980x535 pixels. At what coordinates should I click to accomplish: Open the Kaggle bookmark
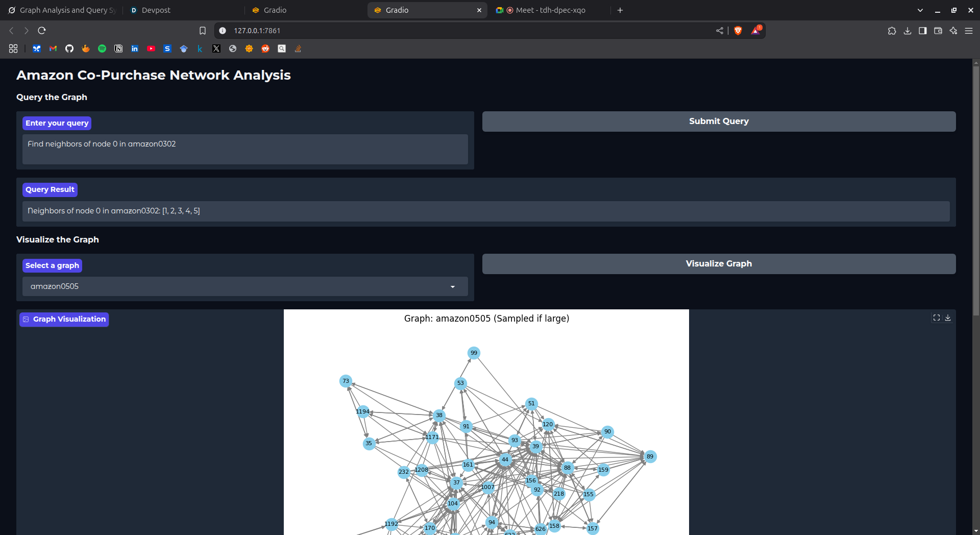(x=200, y=48)
